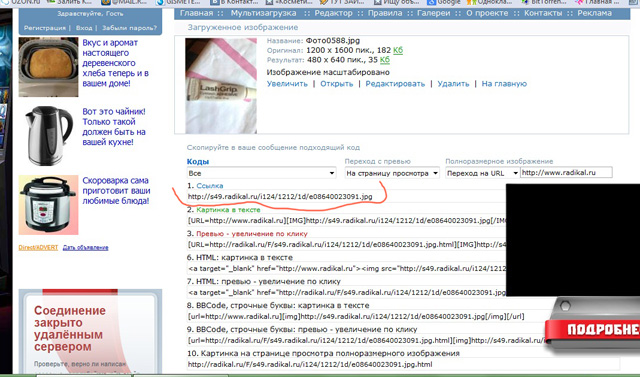The height and width of the screenshot is (377, 640).
Task: Expand the На страницу просмотра dropdown
Action: pyautogui.click(x=392, y=173)
